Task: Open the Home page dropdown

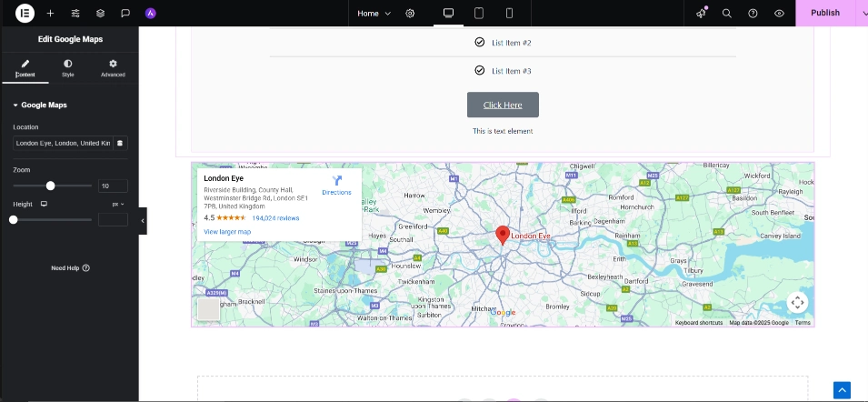Action: click(x=374, y=14)
